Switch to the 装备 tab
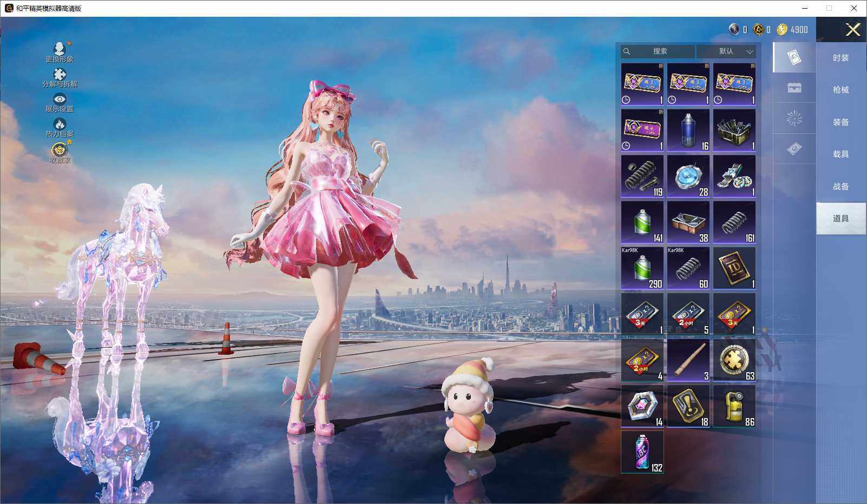This screenshot has width=867, height=504. (x=841, y=122)
